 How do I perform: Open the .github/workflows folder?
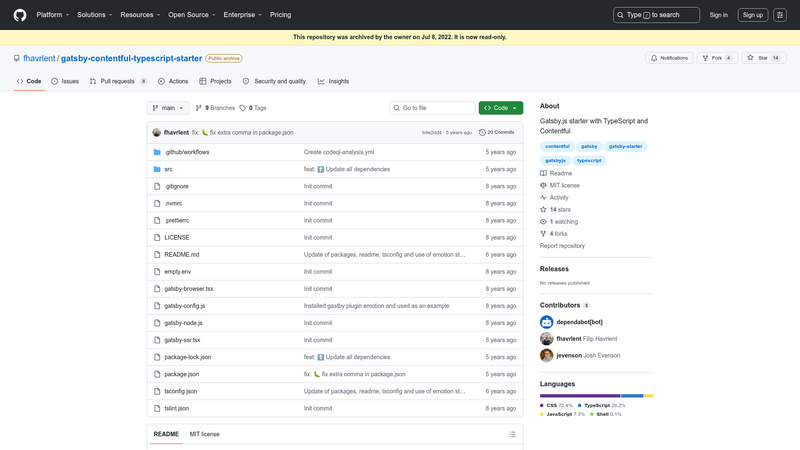click(x=187, y=152)
